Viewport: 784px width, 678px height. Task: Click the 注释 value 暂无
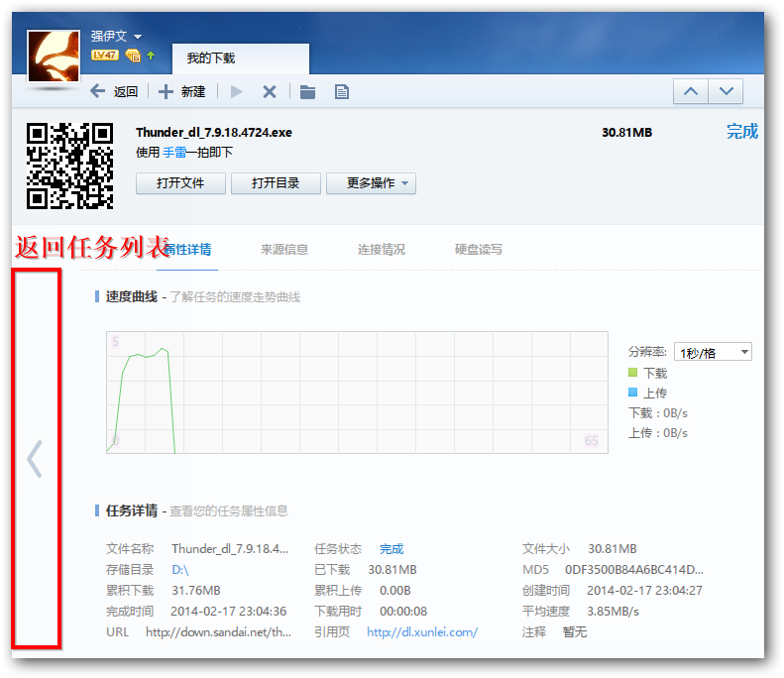pos(575,632)
